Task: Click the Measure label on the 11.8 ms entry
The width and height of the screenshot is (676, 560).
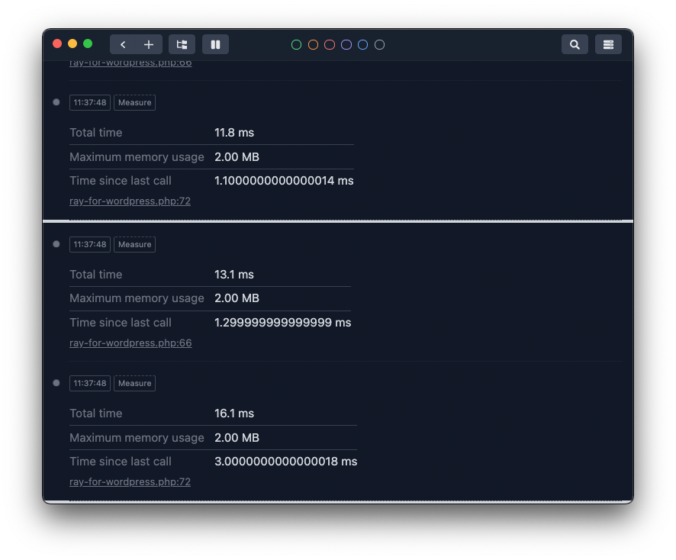Action: coord(134,102)
